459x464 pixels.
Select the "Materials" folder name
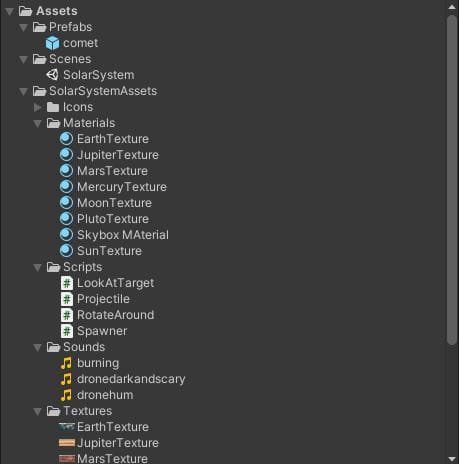(x=89, y=123)
